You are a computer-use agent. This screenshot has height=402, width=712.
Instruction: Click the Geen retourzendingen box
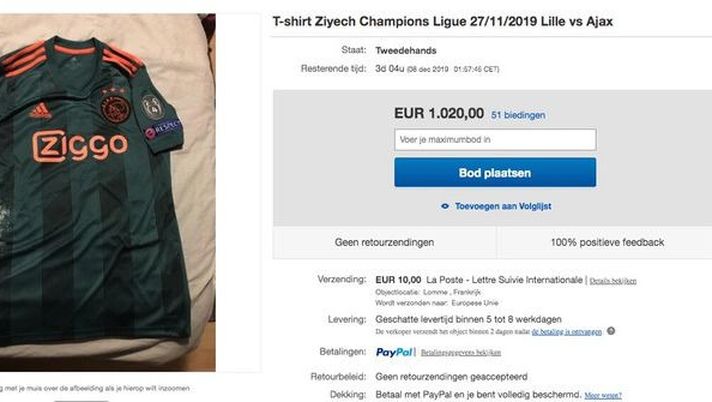point(385,243)
